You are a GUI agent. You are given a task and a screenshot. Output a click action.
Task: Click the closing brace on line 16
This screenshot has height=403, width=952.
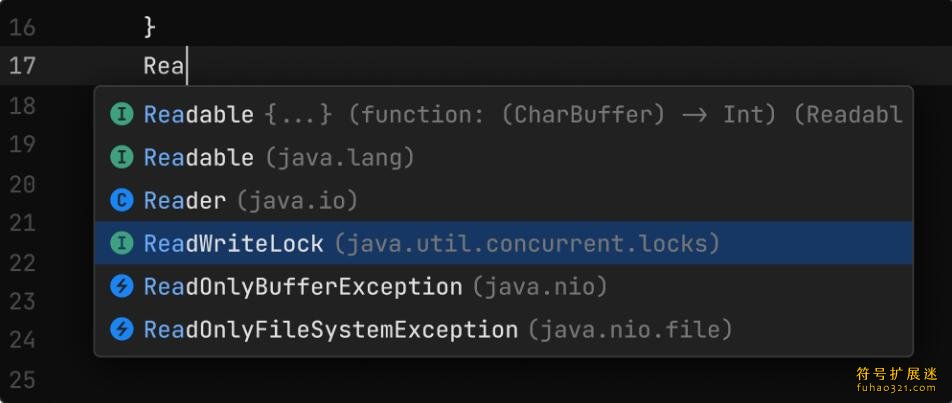pyautogui.click(x=149, y=27)
